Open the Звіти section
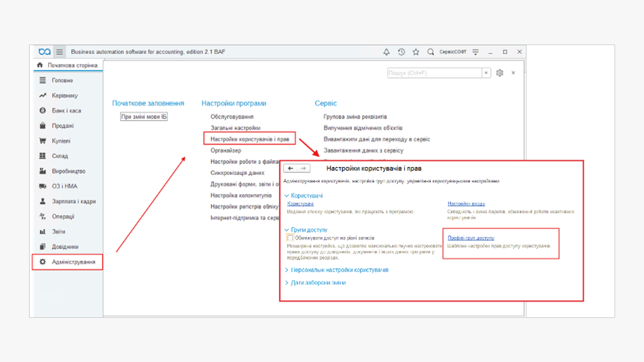Image resolution: width=644 pixels, height=362 pixels. [x=58, y=232]
